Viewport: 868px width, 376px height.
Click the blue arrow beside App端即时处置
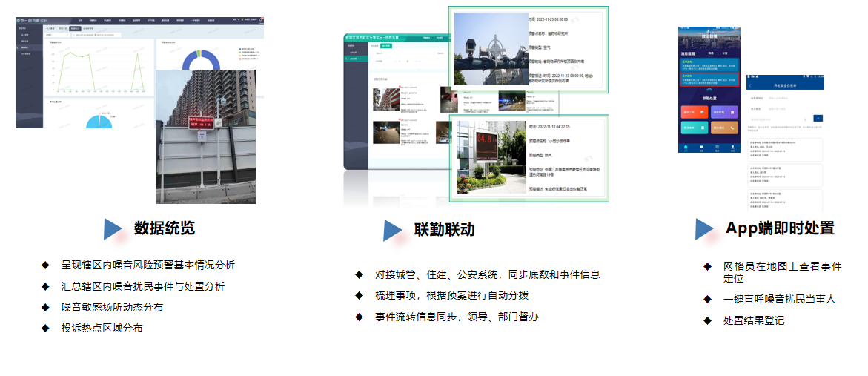click(703, 229)
